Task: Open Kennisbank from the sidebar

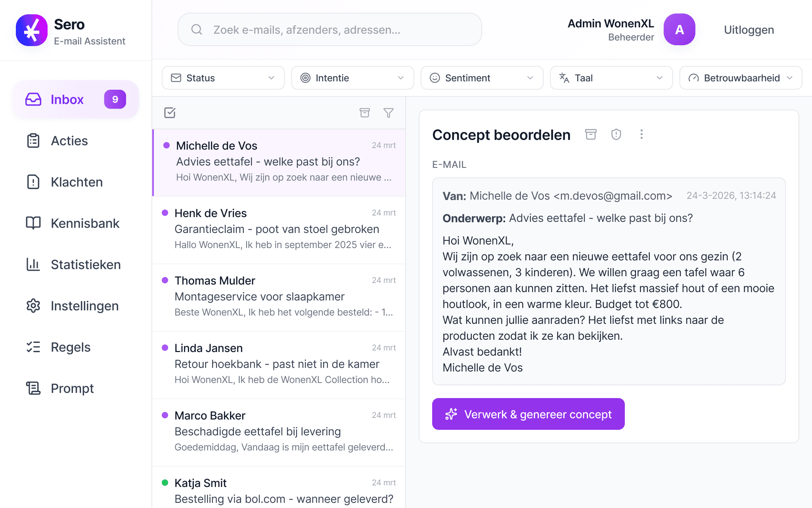Action: coord(85,223)
